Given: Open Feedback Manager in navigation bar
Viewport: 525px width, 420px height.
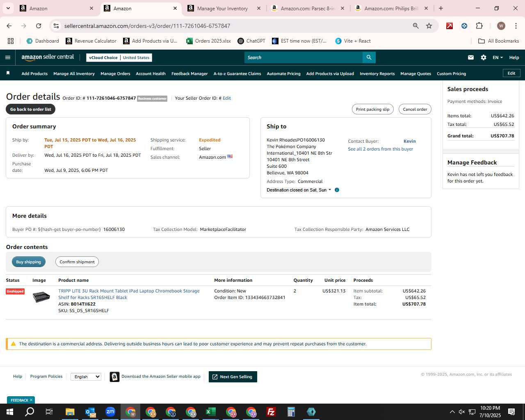Looking at the screenshot, I should 189,74.
